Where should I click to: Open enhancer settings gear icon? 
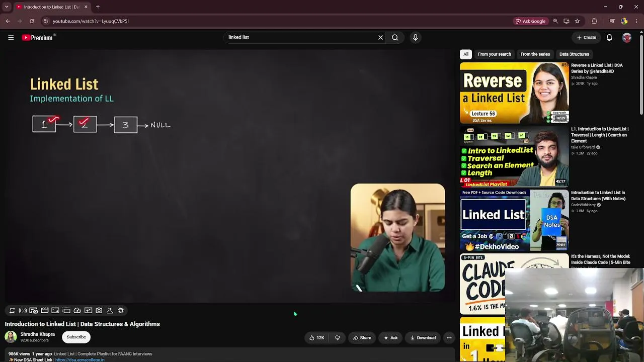[121, 311]
